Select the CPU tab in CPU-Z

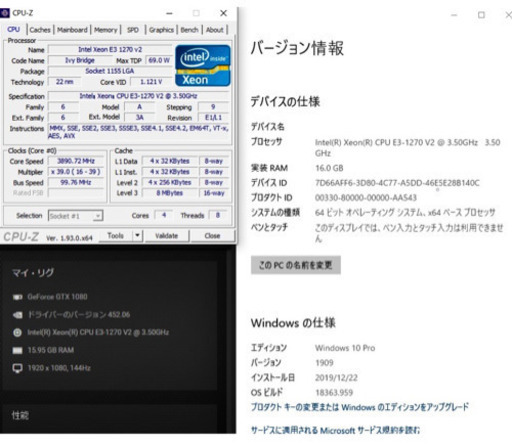pyautogui.click(x=13, y=30)
